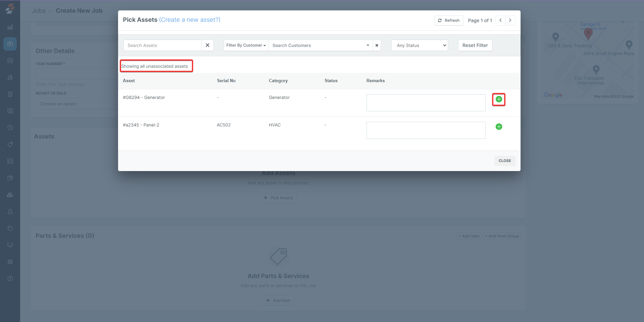Open the monitor icon in the sidebar

point(10,245)
